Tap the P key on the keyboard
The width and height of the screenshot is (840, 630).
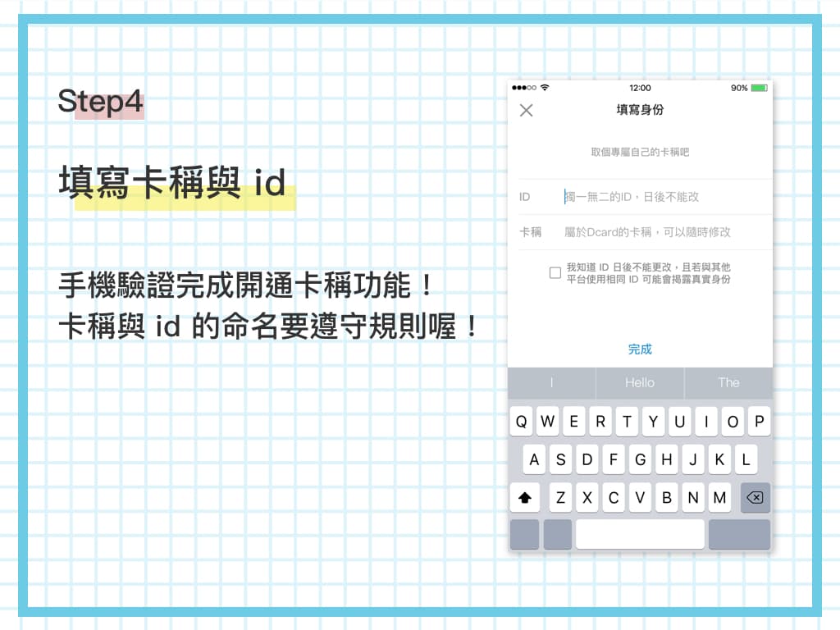tap(759, 422)
